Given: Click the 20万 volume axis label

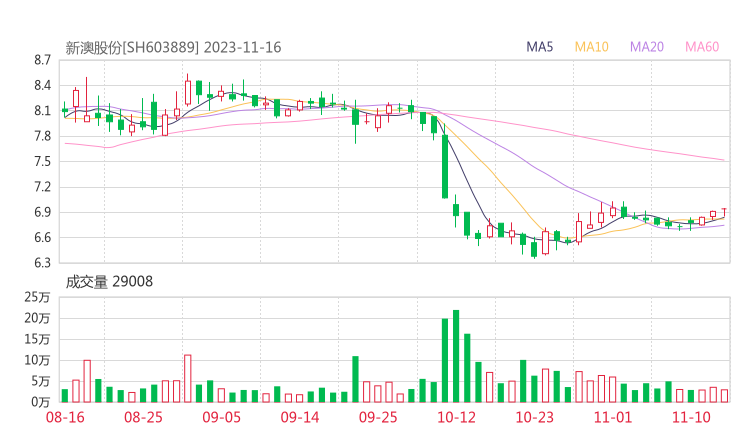Looking at the screenshot, I should [37, 318].
